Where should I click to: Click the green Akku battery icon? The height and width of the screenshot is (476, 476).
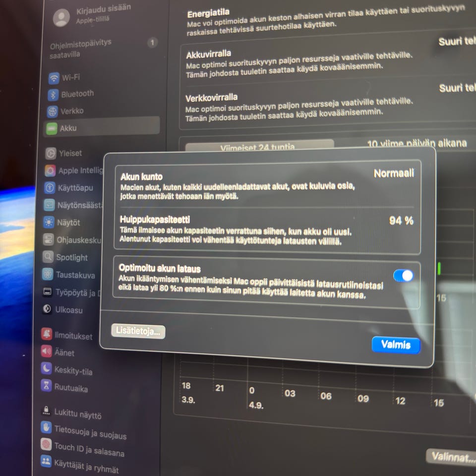click(52, 129)
